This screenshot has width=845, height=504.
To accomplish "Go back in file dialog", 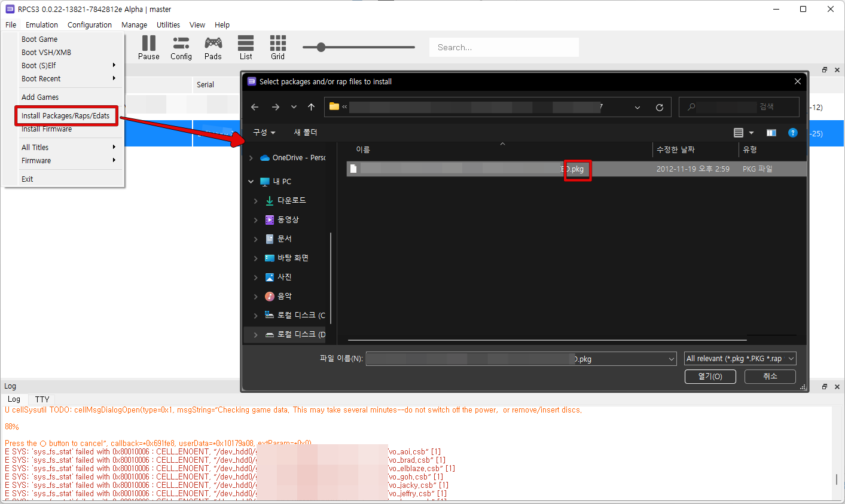I will click(x=255, y=107).
